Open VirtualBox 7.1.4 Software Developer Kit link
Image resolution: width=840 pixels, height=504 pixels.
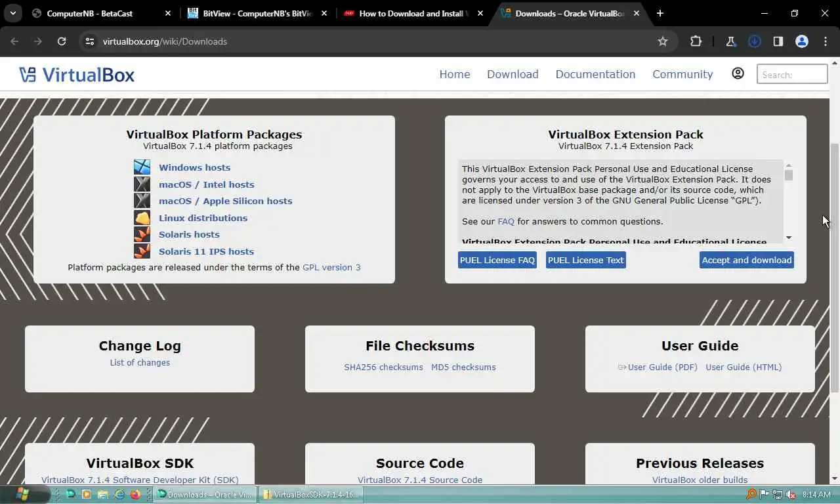coord(140,480)
